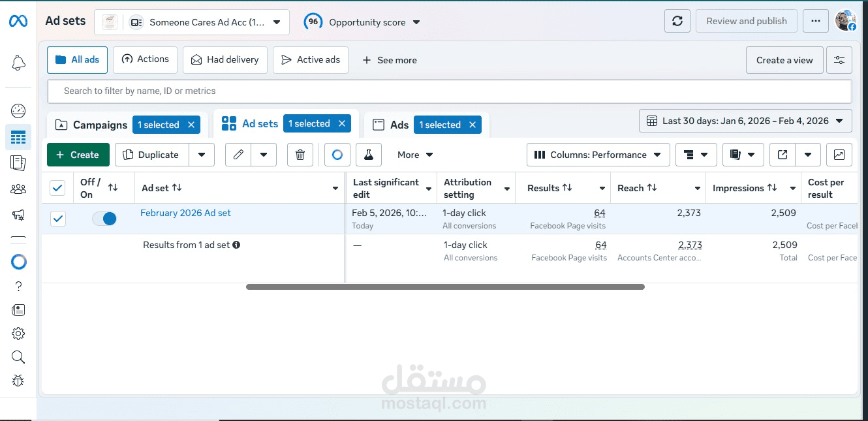Clear the Ad sets 1 selected filter X
The width and height of the screenshot is (868, 421).
pos(342,123)
